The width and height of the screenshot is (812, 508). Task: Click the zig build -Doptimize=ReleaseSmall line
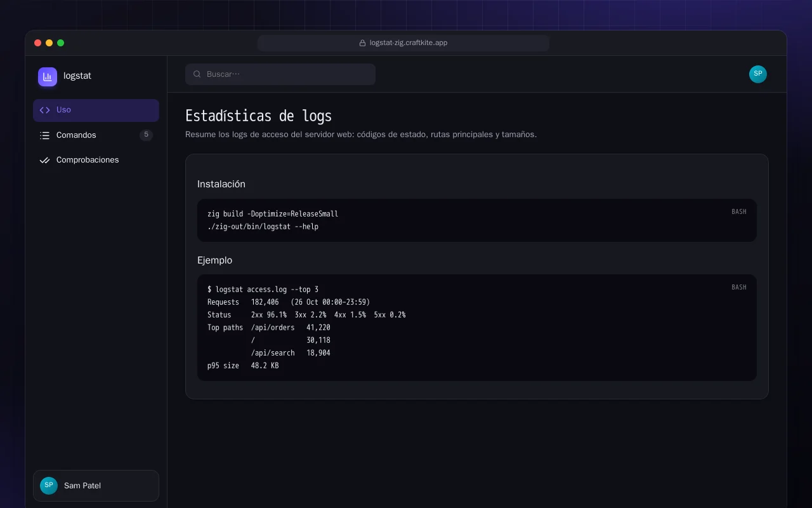pos(273,214)
